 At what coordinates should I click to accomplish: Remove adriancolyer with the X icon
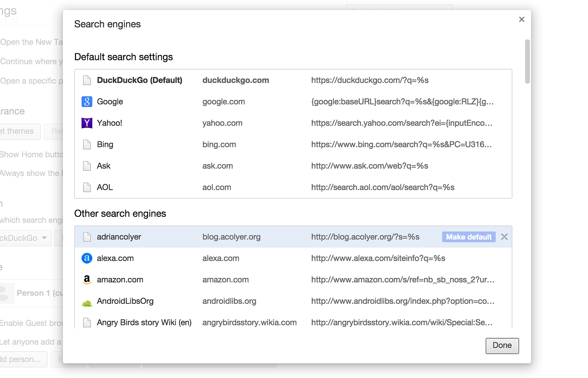click(504, 237)
